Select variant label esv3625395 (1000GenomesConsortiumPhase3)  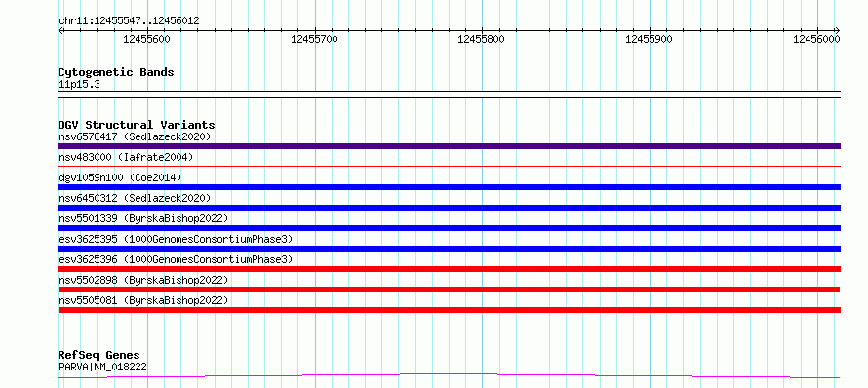click(x=176, y=239)
